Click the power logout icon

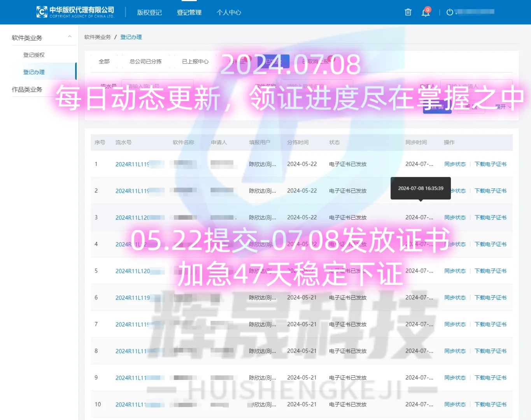(x=450, y=12)
